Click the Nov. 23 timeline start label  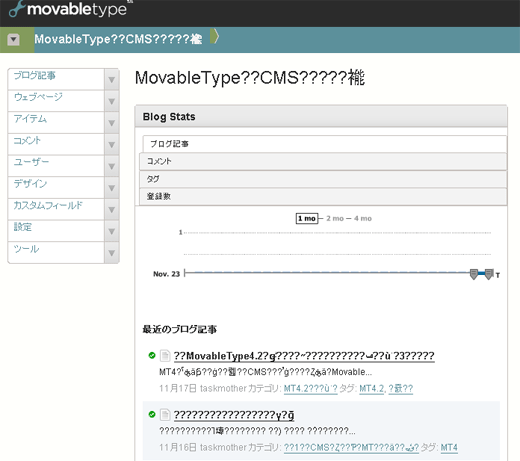click(166, 274)
